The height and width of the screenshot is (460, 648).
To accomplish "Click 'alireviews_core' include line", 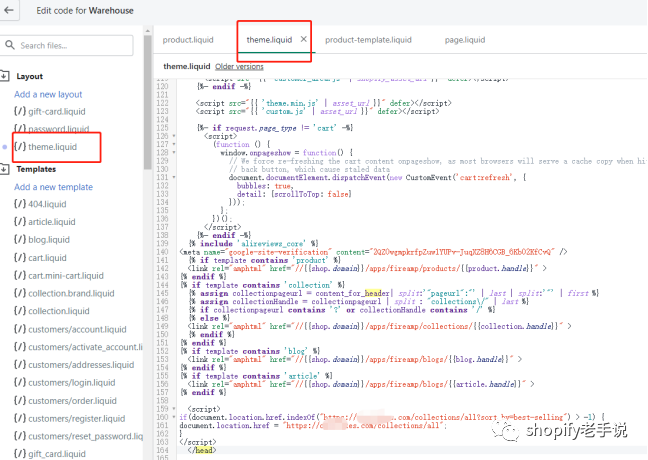I will tap(253, 243).
